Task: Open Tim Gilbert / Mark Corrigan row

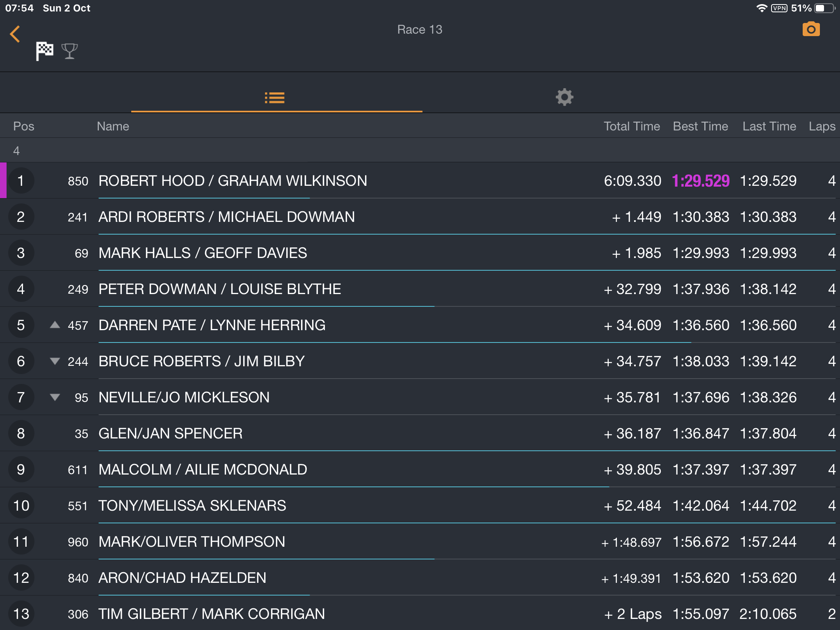Action: 420,613
